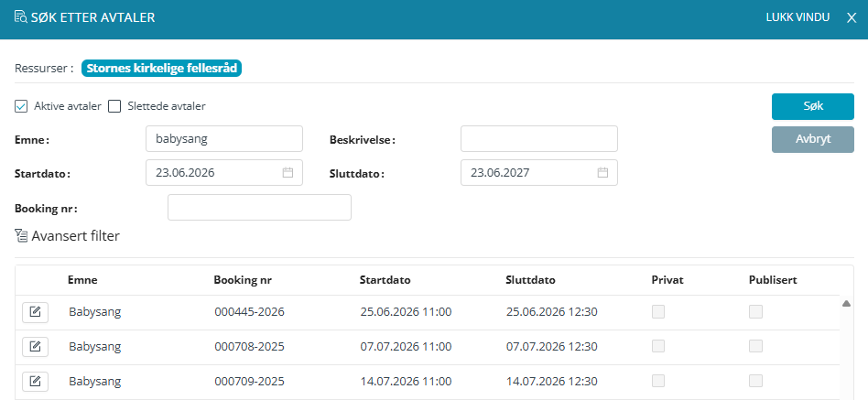Sort by the Sluttdato column header
Viewport: 868px width, 400px height.
coord(530,280)
